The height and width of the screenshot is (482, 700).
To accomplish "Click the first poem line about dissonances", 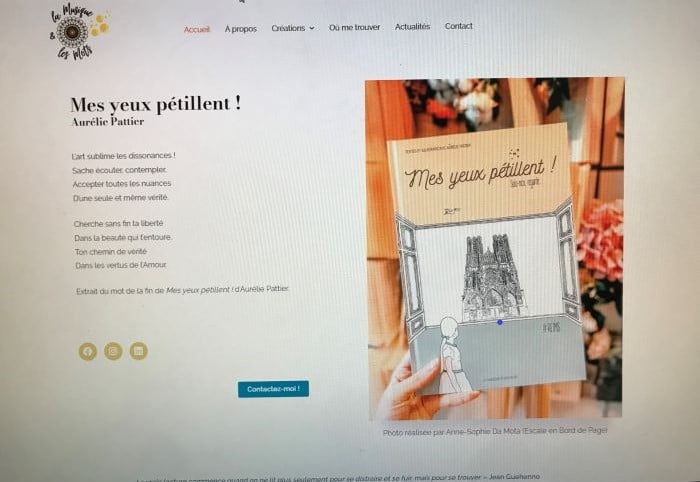I will [x=124, y=156].
